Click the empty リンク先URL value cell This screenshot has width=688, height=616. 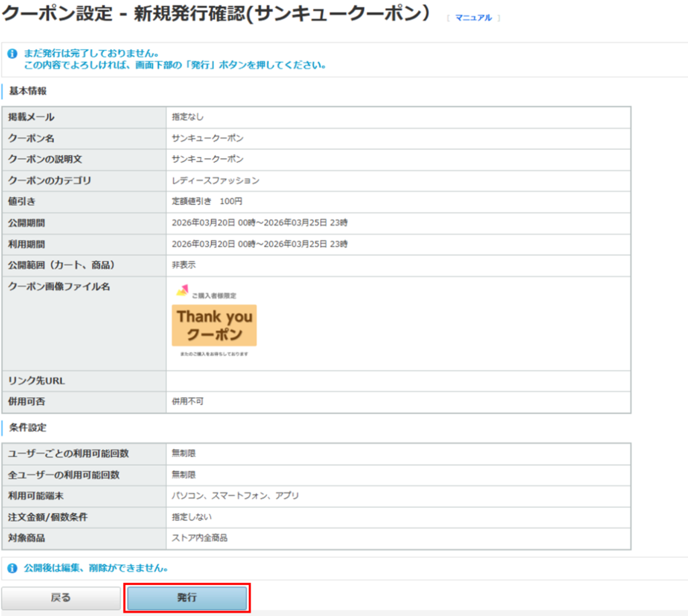click(398, 381)
